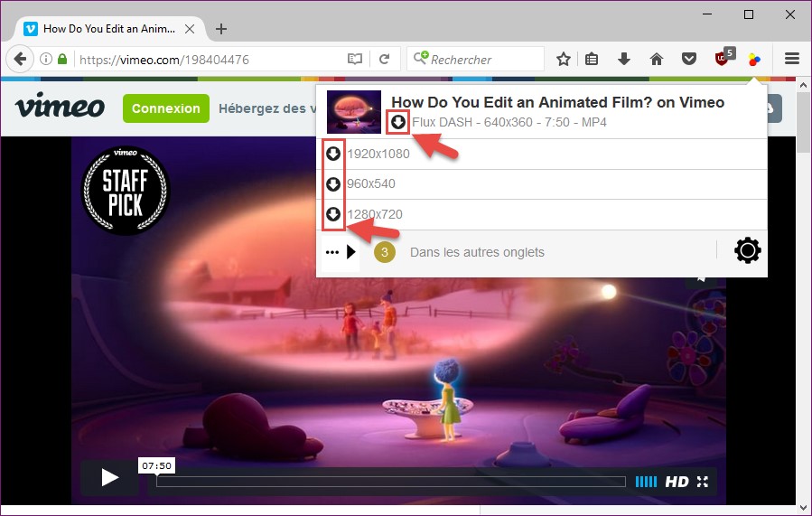Viewport: 812px width, 516px height.
Task: Show the 3 hits in other tabs
Action: 384,252
